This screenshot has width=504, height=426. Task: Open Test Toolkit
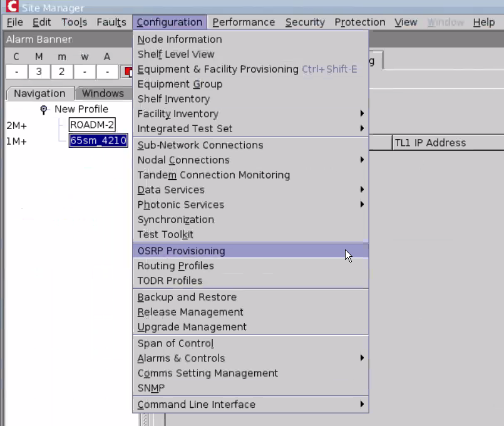tap(250, 234)
